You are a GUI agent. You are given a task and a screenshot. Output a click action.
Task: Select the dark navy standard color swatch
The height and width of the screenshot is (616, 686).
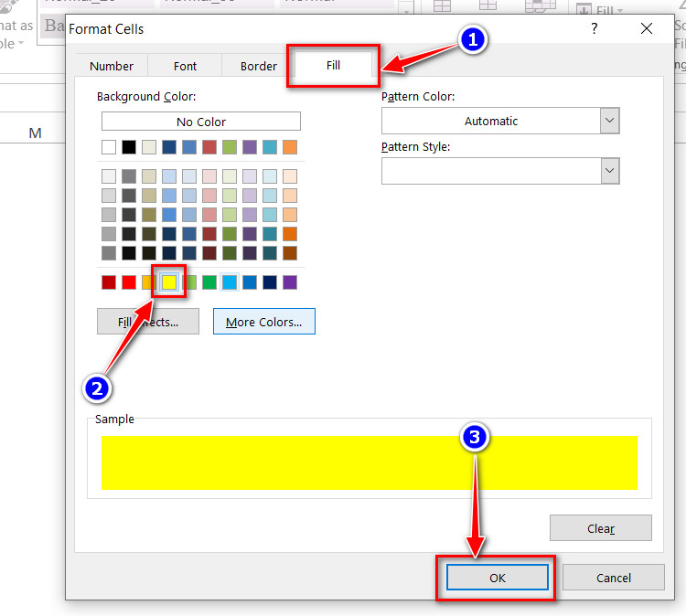pos(270,282)
